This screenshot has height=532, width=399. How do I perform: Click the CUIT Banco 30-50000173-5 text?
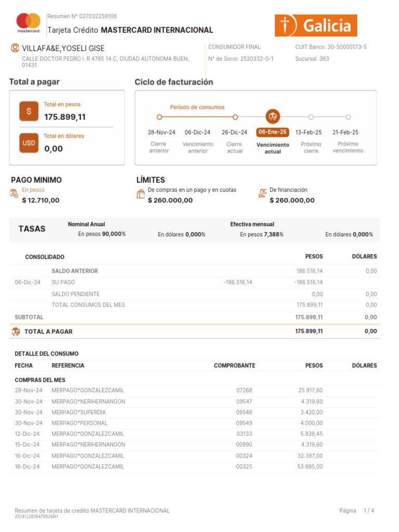pos(331,47)
